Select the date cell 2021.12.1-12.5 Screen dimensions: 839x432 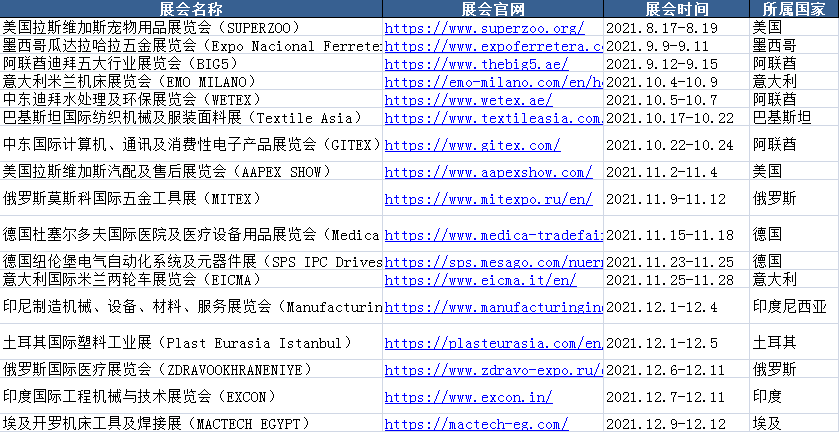pos(677,342)
